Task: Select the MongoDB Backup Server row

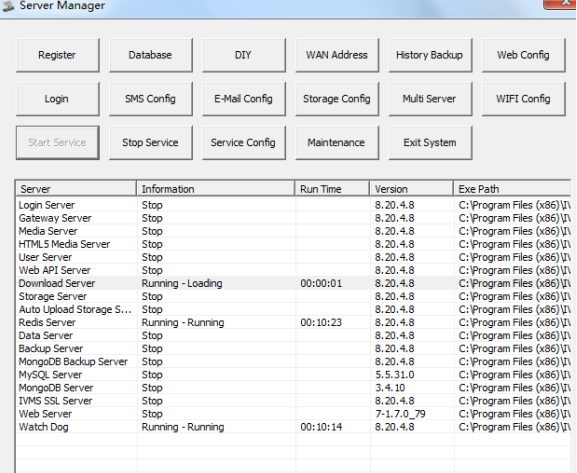Action: tap(294, 362)
